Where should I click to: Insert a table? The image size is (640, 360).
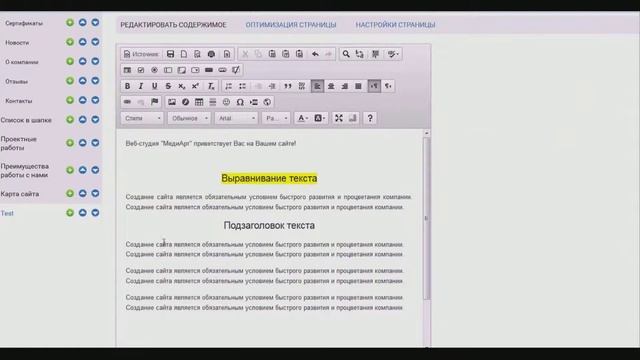199,102
